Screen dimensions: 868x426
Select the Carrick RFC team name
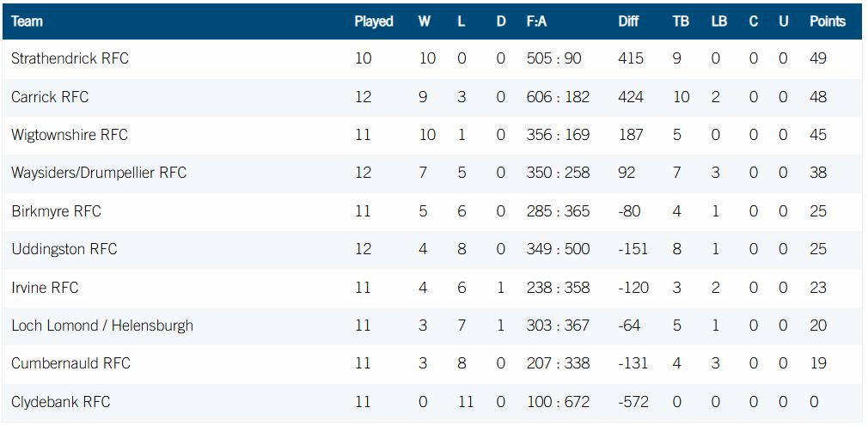pyautogui.click(x=50, y=97)
